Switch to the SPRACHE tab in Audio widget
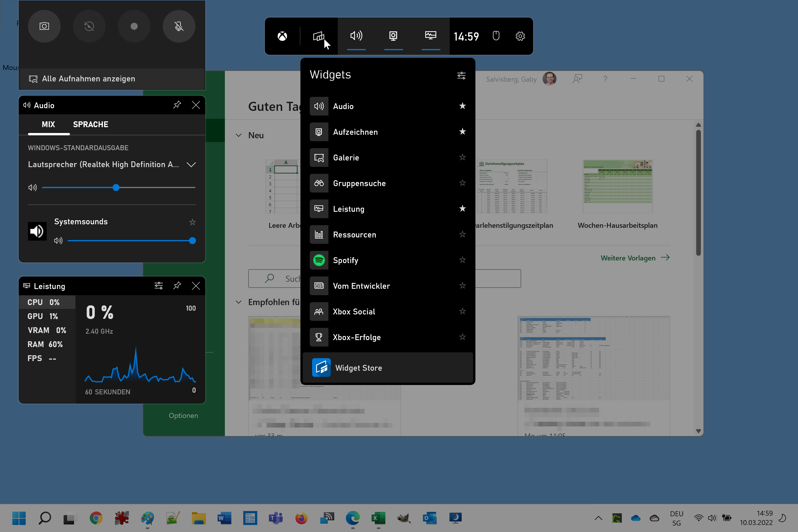Image resolution: width=798 pixels, height=532 pixels. coord(90,124)
